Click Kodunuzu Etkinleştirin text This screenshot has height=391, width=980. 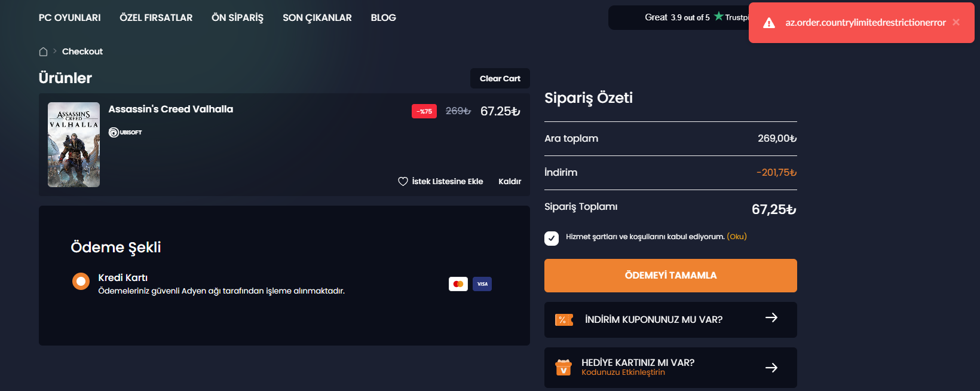pos(623,372)
